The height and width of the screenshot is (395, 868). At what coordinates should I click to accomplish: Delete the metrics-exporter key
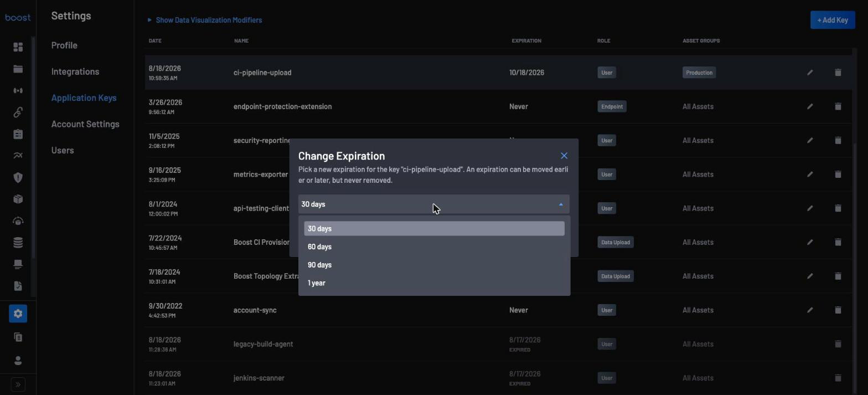point(838,174)
